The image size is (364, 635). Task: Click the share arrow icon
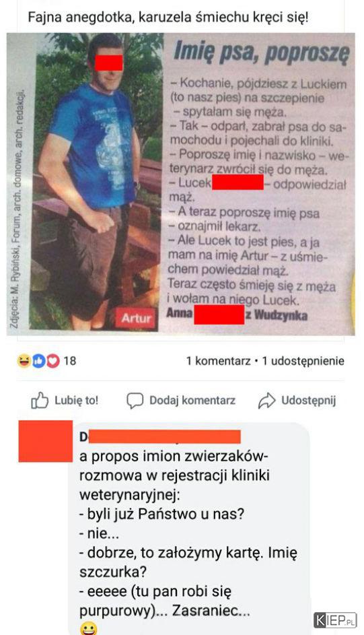[x=266, y=401]
